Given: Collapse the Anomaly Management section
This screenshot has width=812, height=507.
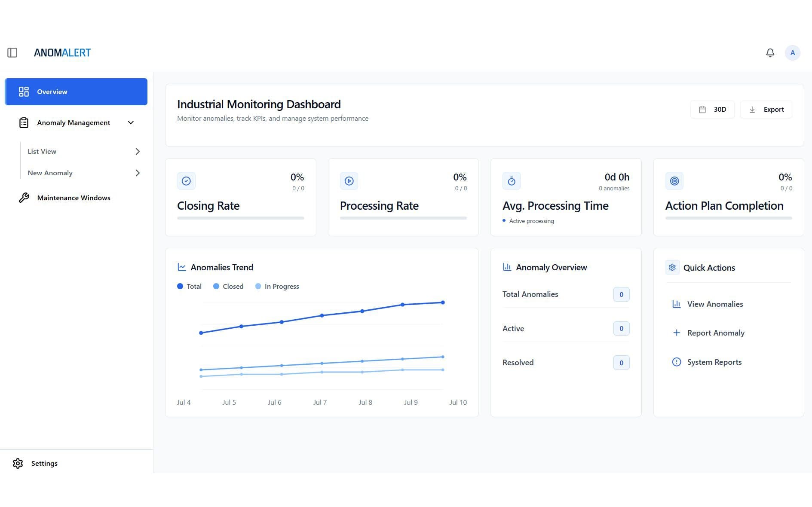Looking at the screenshot, I should pyautogui.click(x=131, y=122).
